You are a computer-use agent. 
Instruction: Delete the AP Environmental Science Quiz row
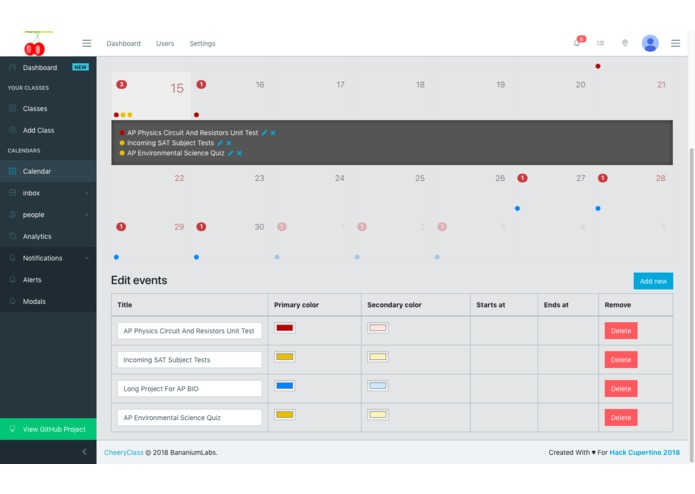tap(621, 417)
